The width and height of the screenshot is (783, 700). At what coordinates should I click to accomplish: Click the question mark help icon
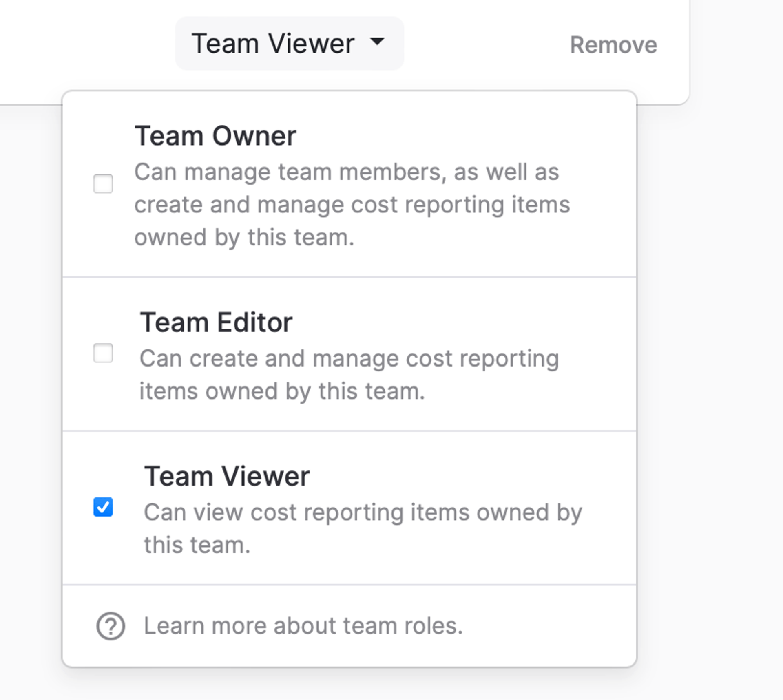coord(111,626)
